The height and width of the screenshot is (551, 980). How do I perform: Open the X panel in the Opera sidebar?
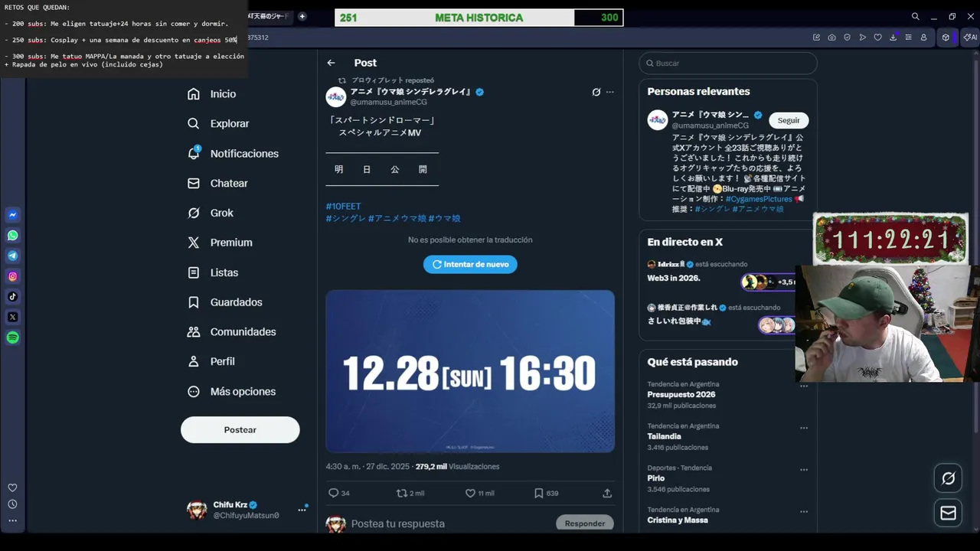pyautogui.click(x=13, y=317)
